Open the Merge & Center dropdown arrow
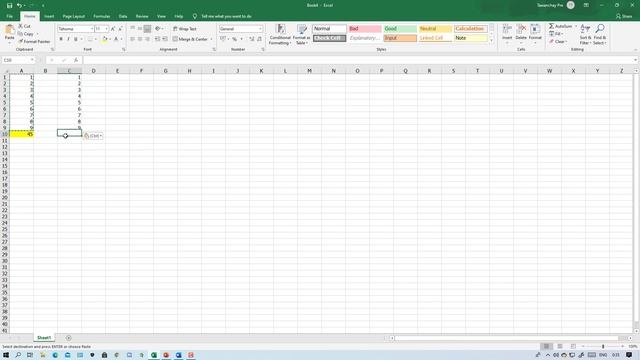This screenshot has width=640, height=360. (x=211, y=39)
